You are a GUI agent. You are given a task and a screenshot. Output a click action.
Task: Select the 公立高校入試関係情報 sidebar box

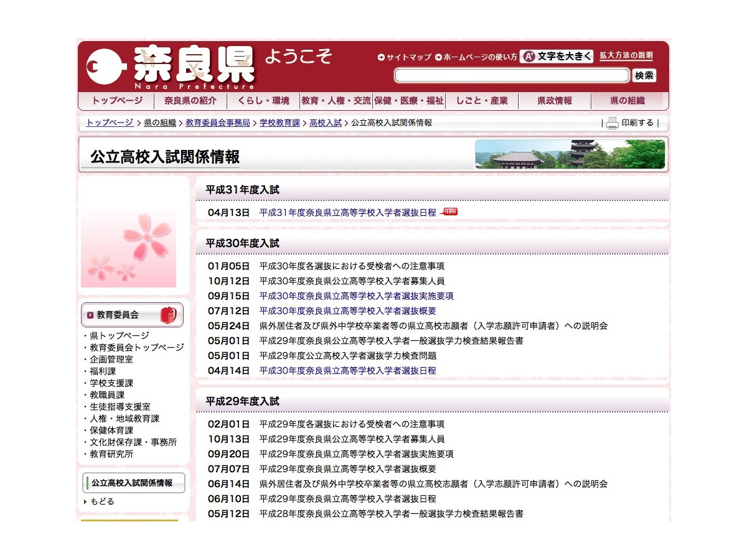[133, 482]
